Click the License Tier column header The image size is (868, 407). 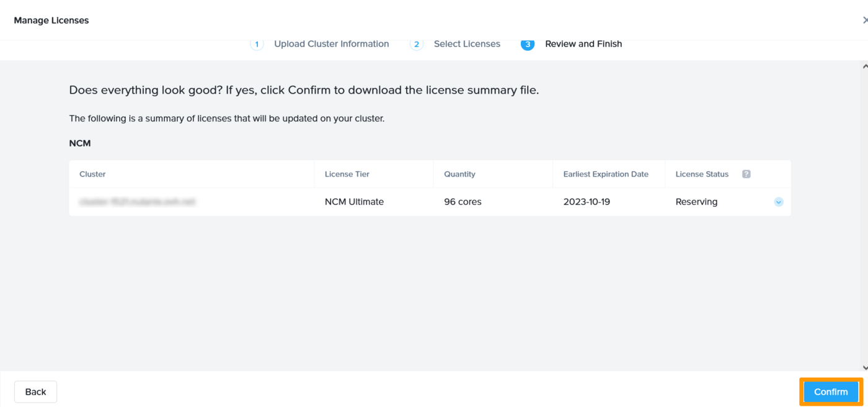pyautogui.click(x=347, y=174)
